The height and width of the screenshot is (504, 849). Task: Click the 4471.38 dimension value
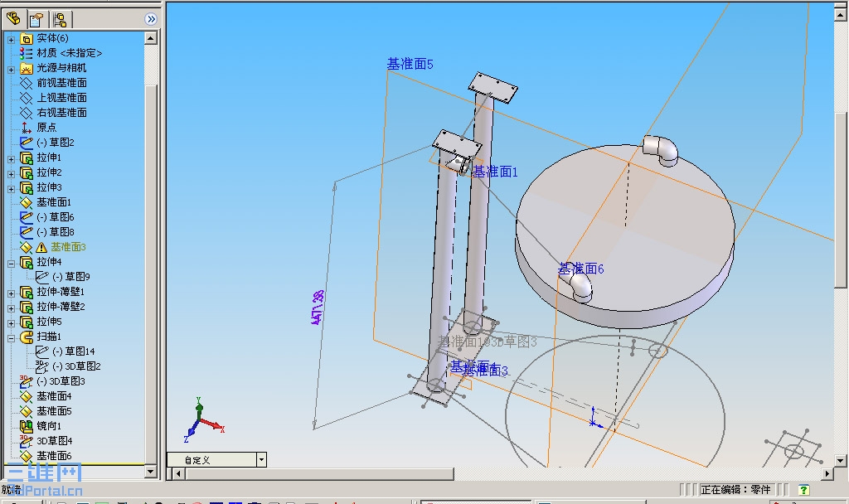(318, 308)
